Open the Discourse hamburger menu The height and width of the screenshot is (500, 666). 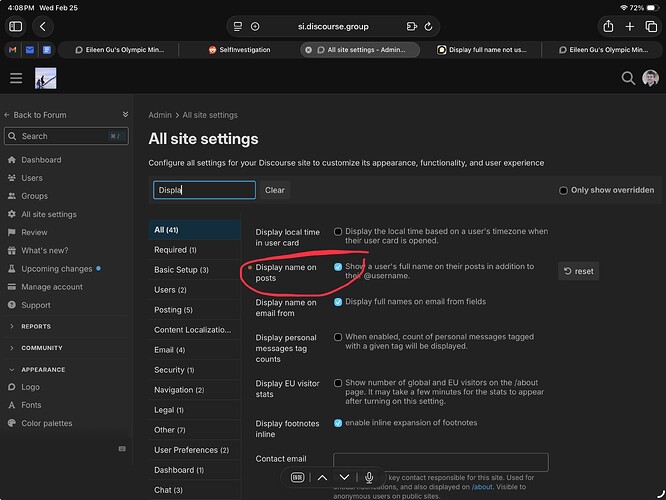pos(16,78)
